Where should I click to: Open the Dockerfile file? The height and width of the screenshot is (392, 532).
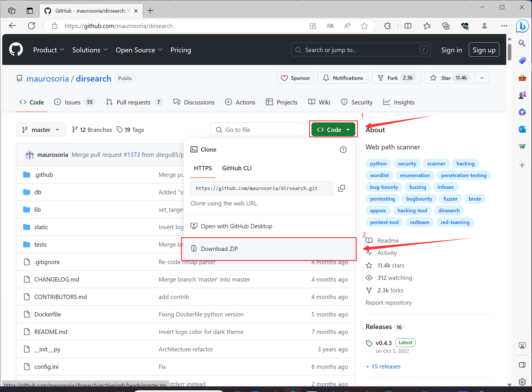point(47,314)
